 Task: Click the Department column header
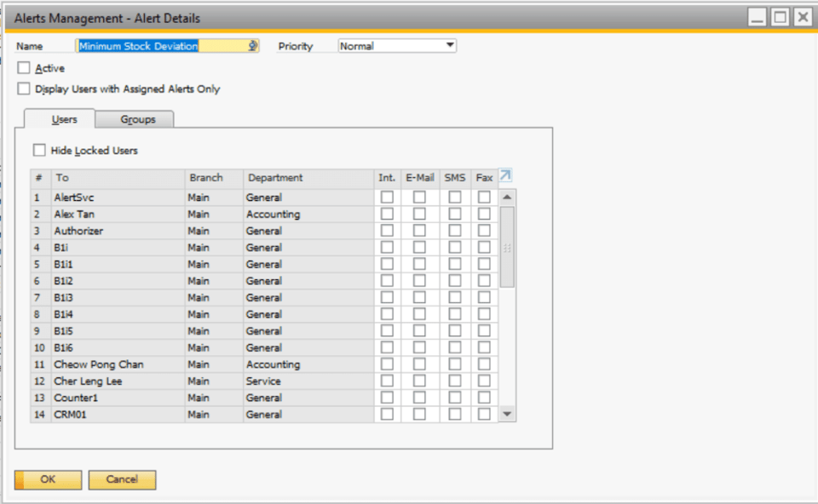coord(308,178)
